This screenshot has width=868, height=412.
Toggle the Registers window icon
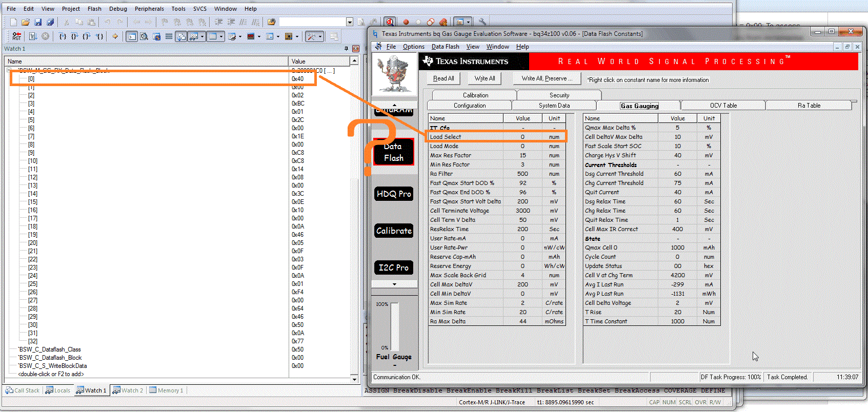[x=169, y=36]
